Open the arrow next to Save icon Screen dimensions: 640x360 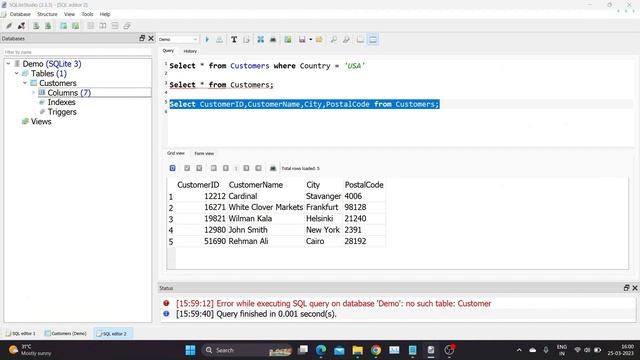pos(311,40)
